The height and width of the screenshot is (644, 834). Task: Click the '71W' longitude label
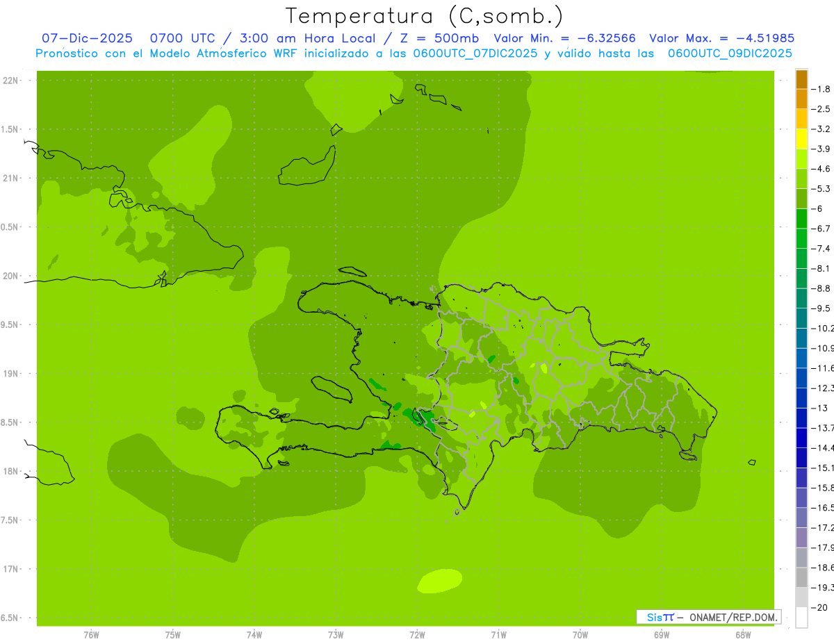498,635
